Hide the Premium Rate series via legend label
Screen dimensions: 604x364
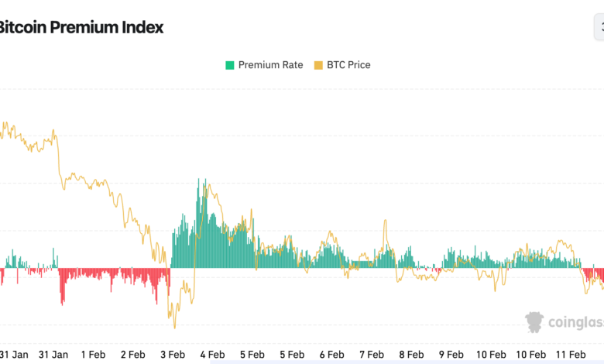click(270, 65)
